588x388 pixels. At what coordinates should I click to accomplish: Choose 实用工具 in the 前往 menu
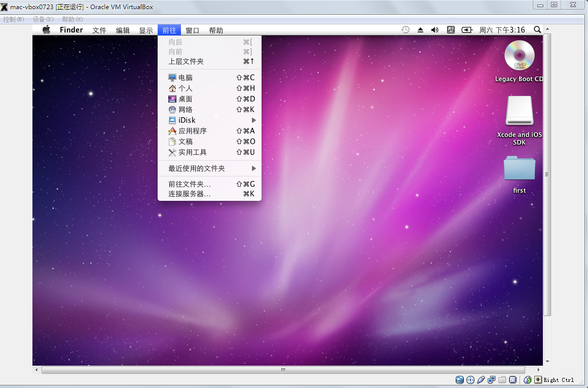click(x=210, y=152)
